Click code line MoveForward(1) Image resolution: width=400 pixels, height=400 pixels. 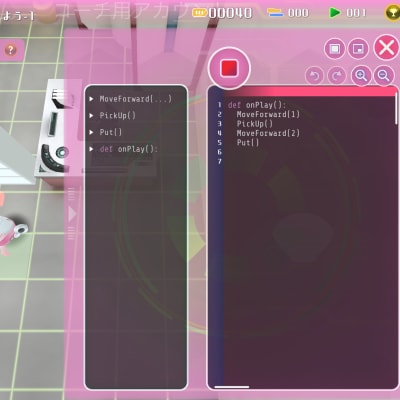point(268,114)
